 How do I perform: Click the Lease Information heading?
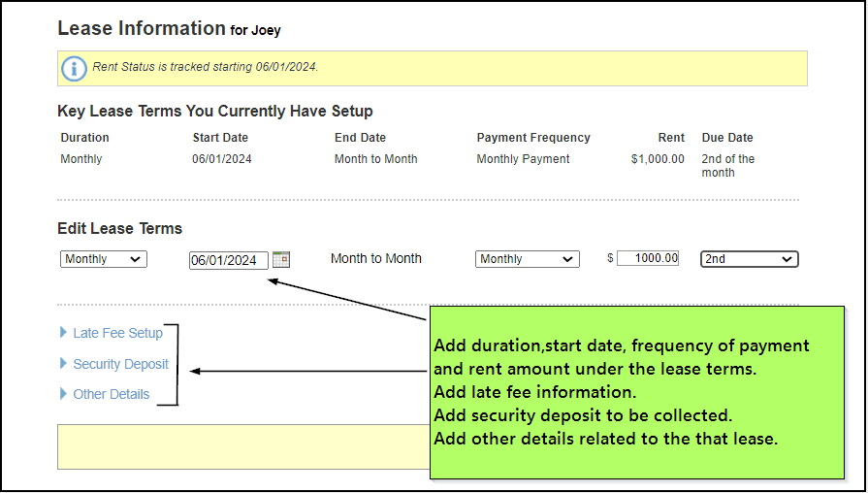pos(141,29)
